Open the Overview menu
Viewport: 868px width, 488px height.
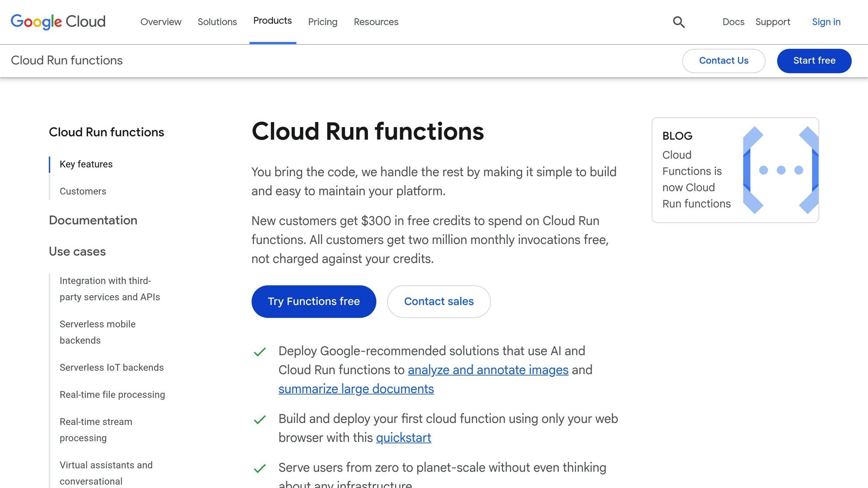[x=161, y=22]
